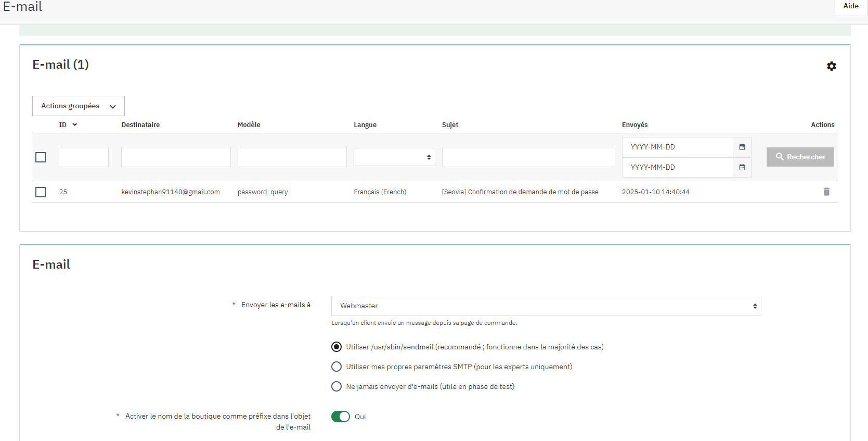Viewport: 868px width, 441px height.
Task: Choose Utiliser mes propres paramètres SMTP
Action: click(x=336, y=367)
